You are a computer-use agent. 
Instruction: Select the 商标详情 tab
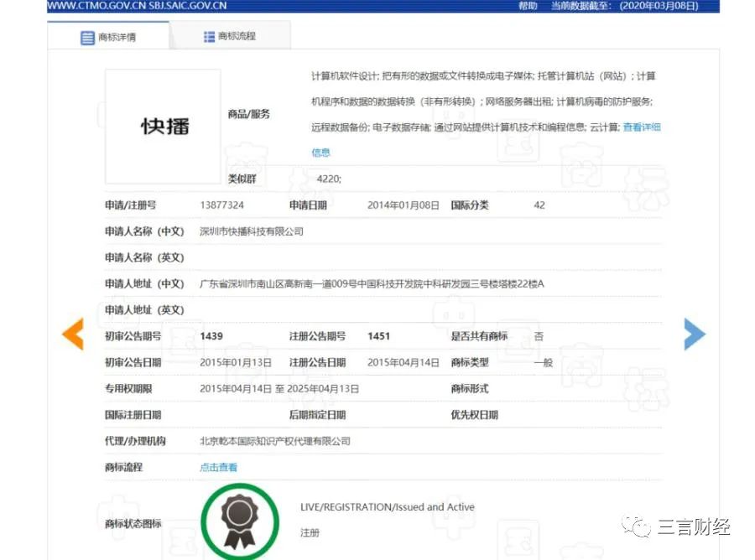tap(117, 37)
